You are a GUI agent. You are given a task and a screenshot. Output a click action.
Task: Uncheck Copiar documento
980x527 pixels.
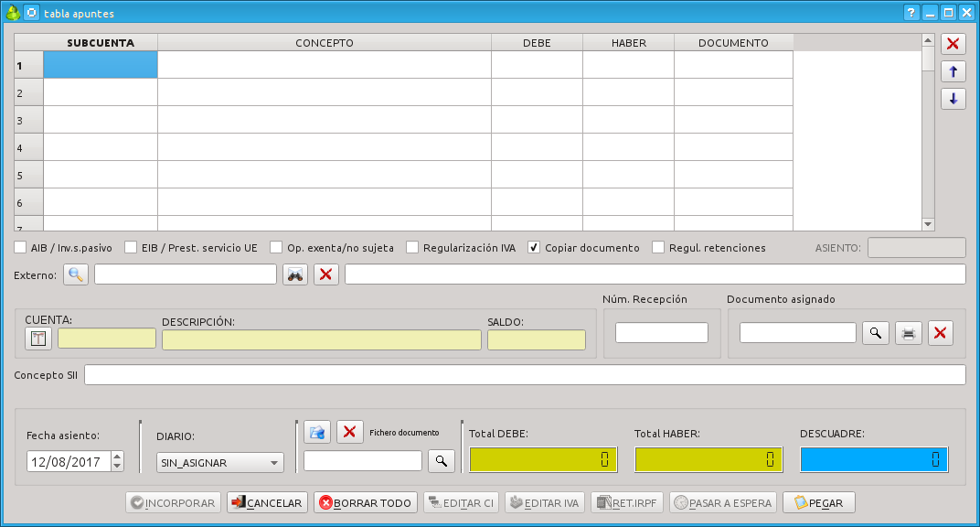tap(534, 248)
